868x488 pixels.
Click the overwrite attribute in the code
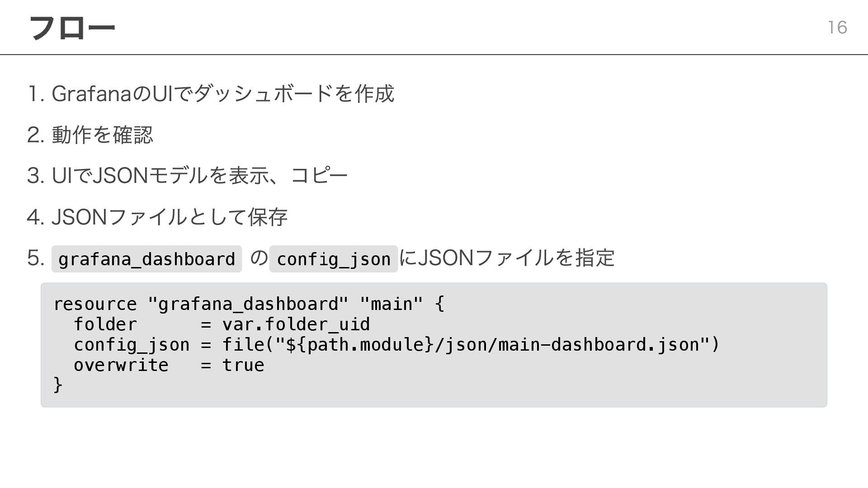click(x=121, y=365)
